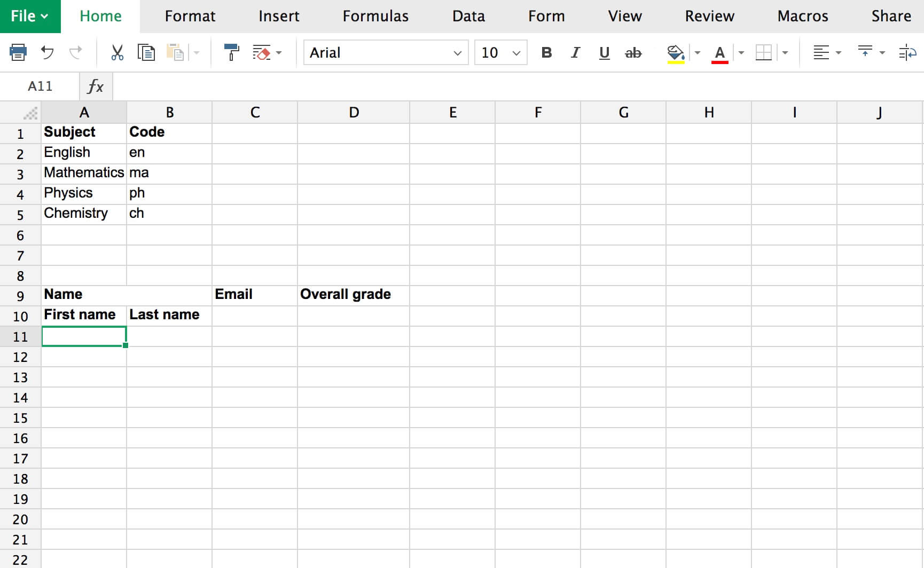Click the Wrap text icon
924x568 pixels.
point(907,52)
